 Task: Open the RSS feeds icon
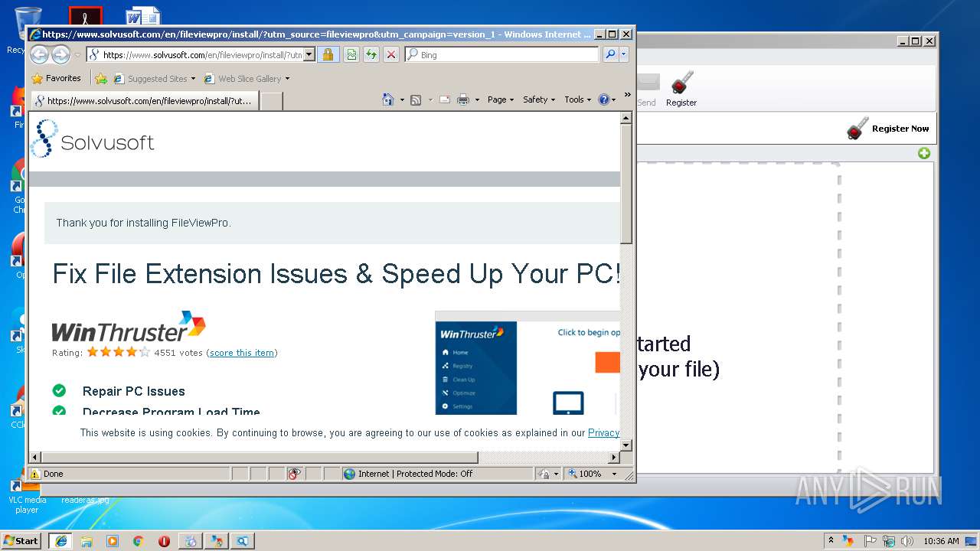[416, 99]
